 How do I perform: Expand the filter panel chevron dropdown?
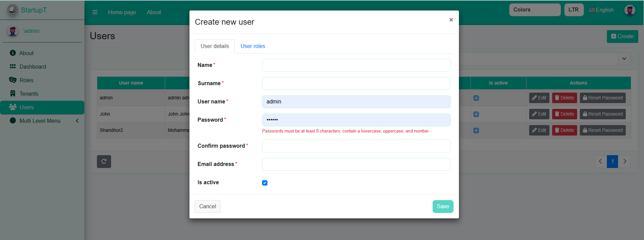(624, 59)
